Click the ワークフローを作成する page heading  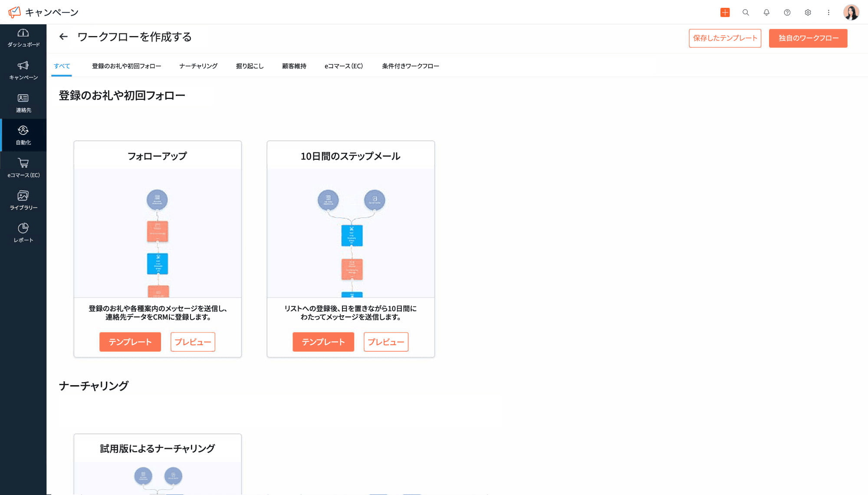(135, 37)
